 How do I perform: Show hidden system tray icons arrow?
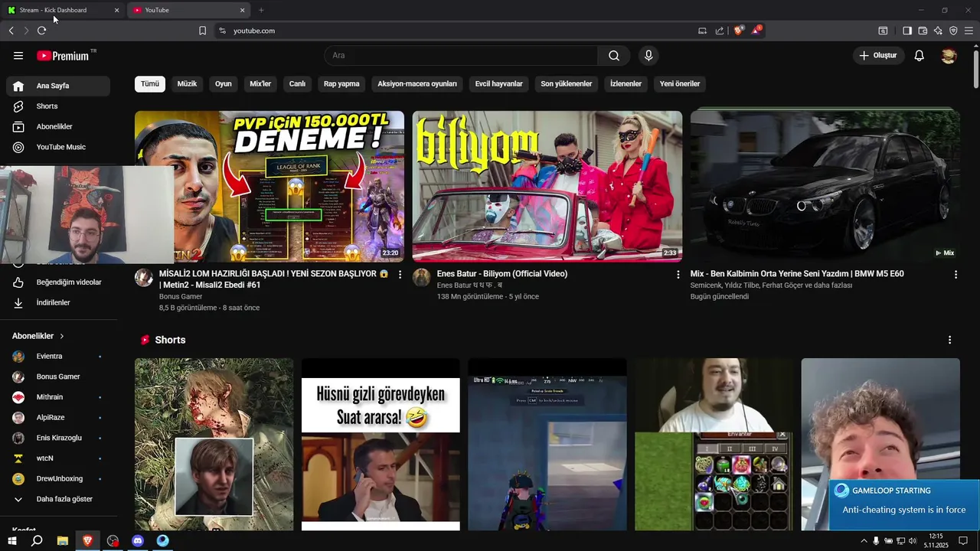[x=864, y=541]
